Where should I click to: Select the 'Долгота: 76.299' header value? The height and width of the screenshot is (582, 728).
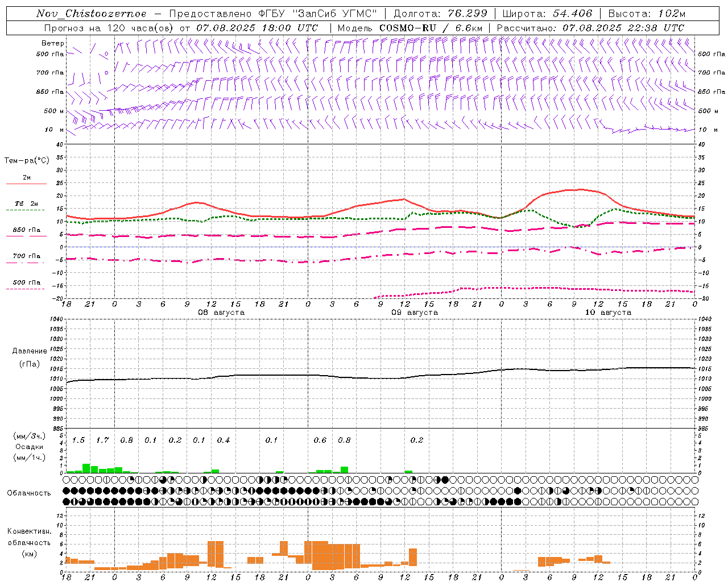pos(440,14)
